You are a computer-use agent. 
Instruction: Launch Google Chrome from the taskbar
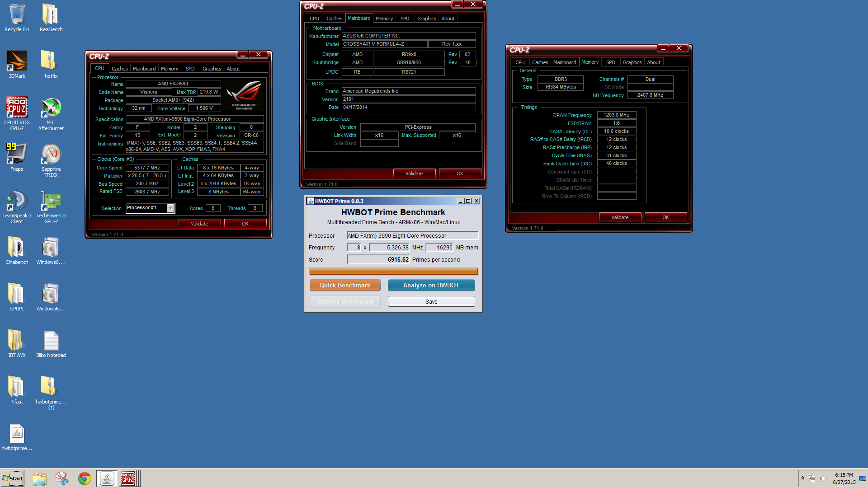pos(85,479)
